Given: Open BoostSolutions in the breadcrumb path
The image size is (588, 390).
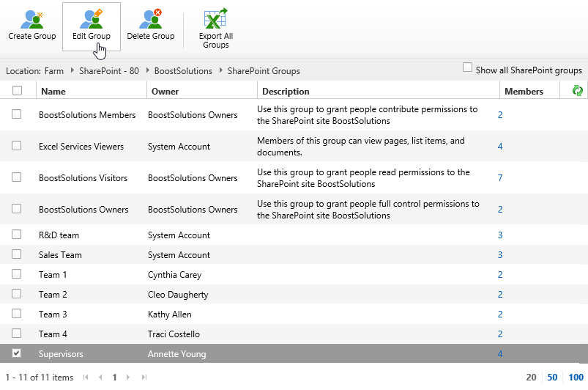Looking at the screenshot, I should click(183, 71).
